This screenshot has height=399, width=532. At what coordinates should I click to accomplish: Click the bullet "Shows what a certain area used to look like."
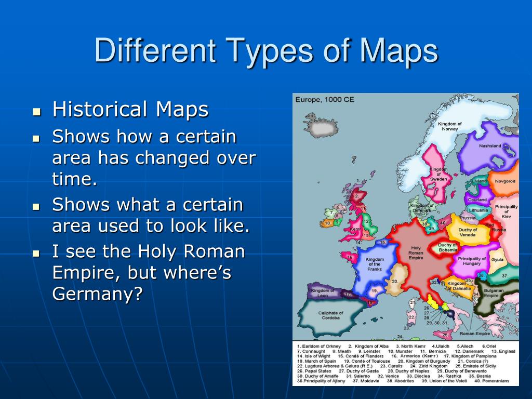(151, 215)
